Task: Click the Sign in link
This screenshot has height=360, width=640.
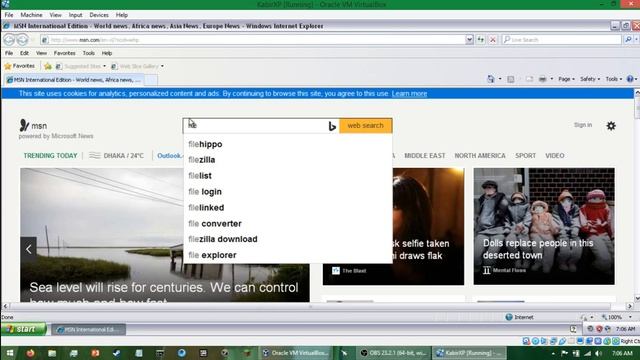Action: tap(583, 125)
